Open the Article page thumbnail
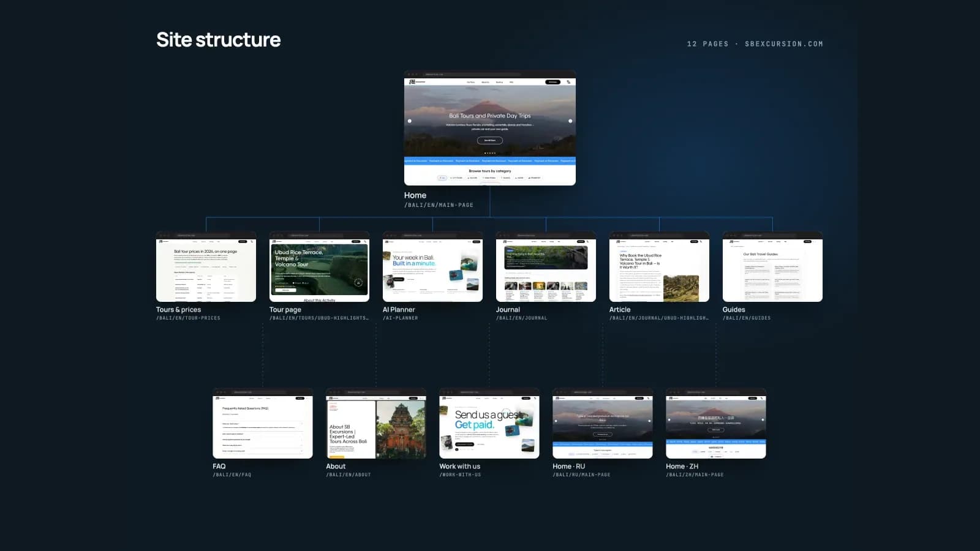This screenshot has width=980, height=551. click(659, 266)
